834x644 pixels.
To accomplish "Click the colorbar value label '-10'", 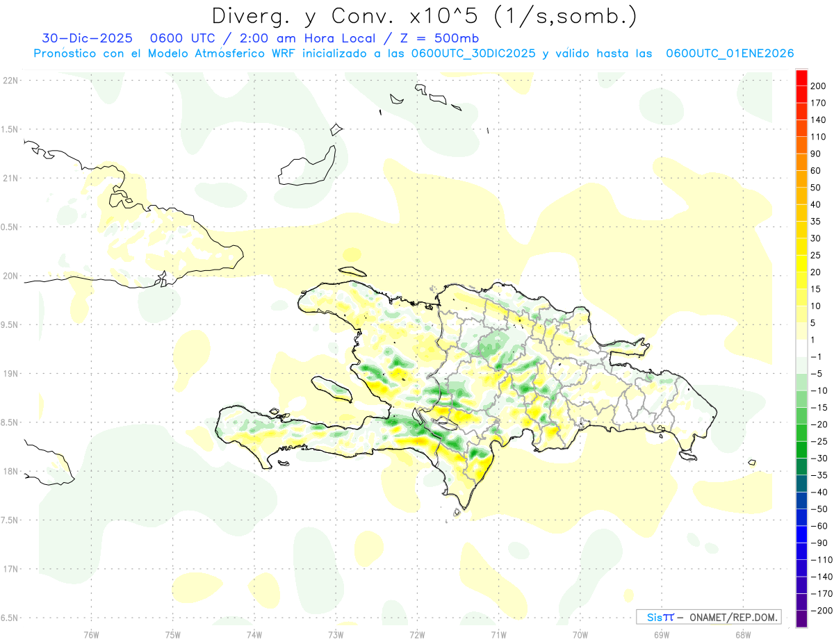I will coord(819,390).
